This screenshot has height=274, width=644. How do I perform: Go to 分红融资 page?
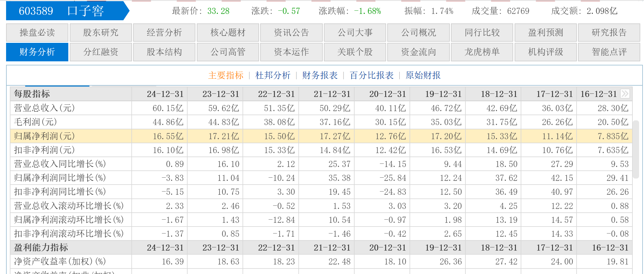pyautogui.click(x=101, y=52)
